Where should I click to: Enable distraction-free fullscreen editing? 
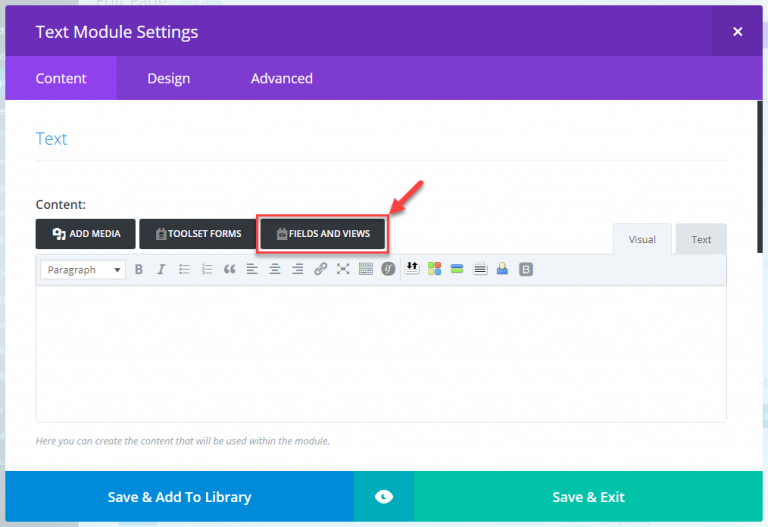click(343, 269)
